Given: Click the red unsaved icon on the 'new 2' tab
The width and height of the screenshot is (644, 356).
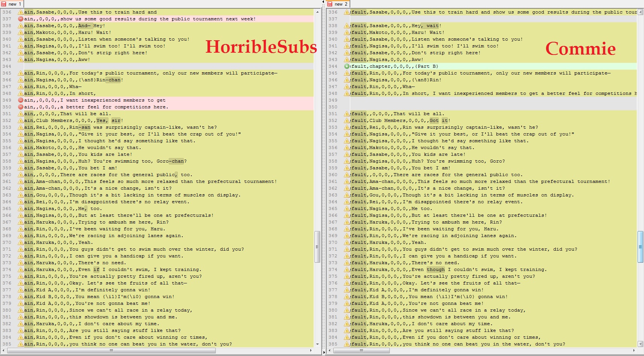Looking at the screenshot, I should click(x=330, y=4).
